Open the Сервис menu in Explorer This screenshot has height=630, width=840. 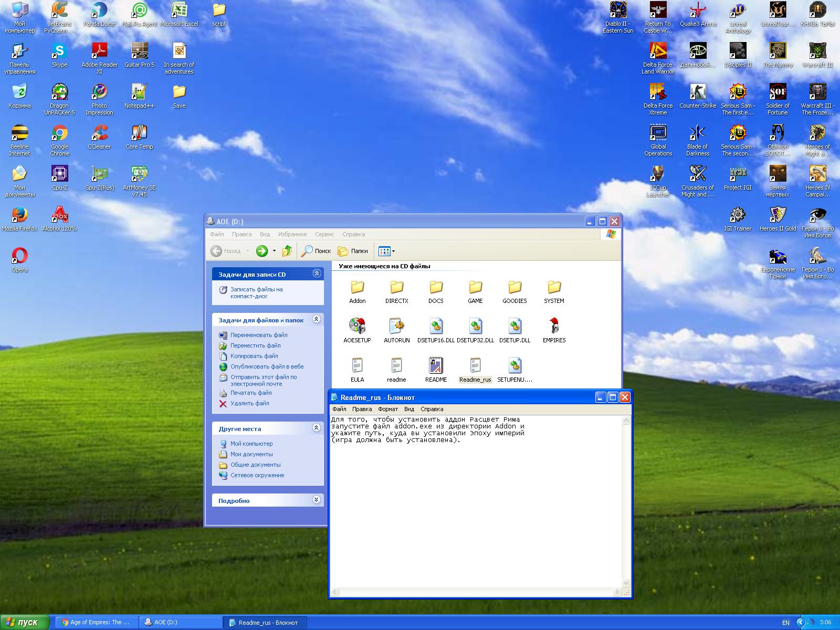pyautogui.click(x=324, y=234)
